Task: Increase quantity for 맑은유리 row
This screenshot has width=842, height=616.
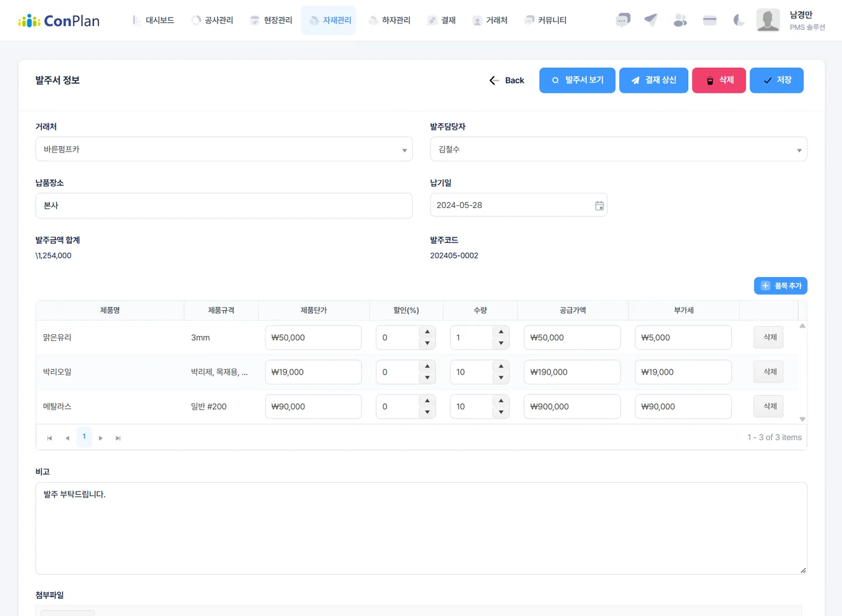Action: (x=501, y=332)
